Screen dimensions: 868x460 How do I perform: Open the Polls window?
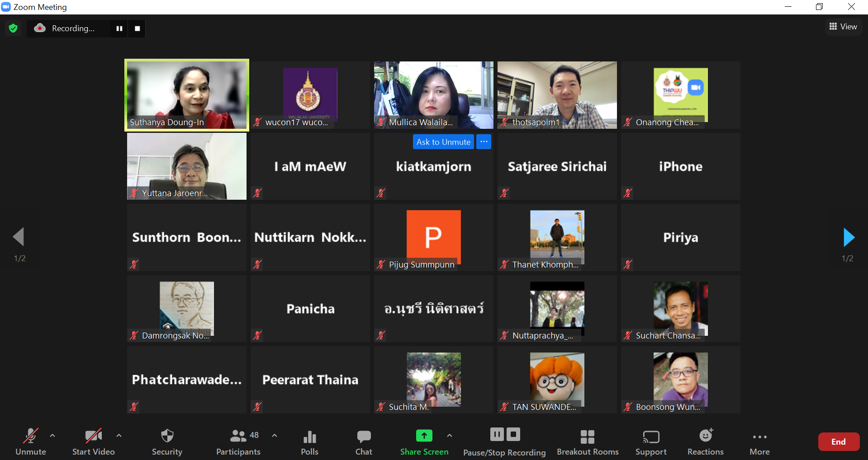[x=310, y=442]
